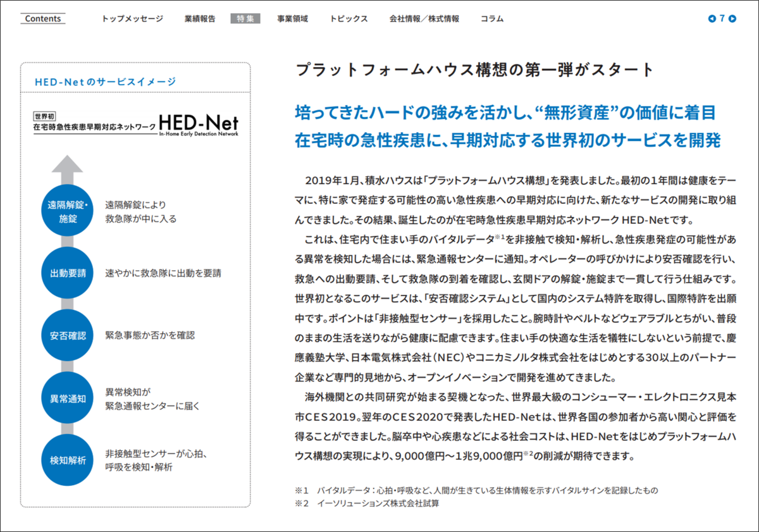The image size is (759, 532).
Task: Open the トップメッセージ section
Action: pos(132,18)
